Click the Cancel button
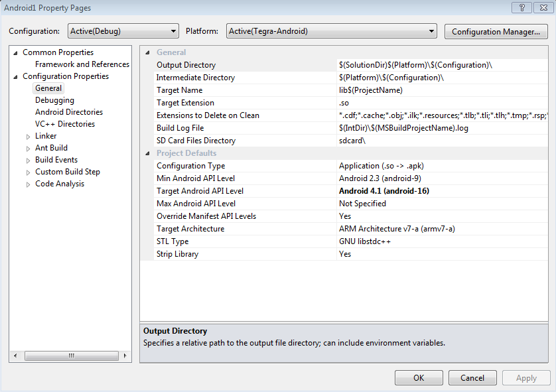This screenshot has height=392, width=556. (x=472, y=378)
